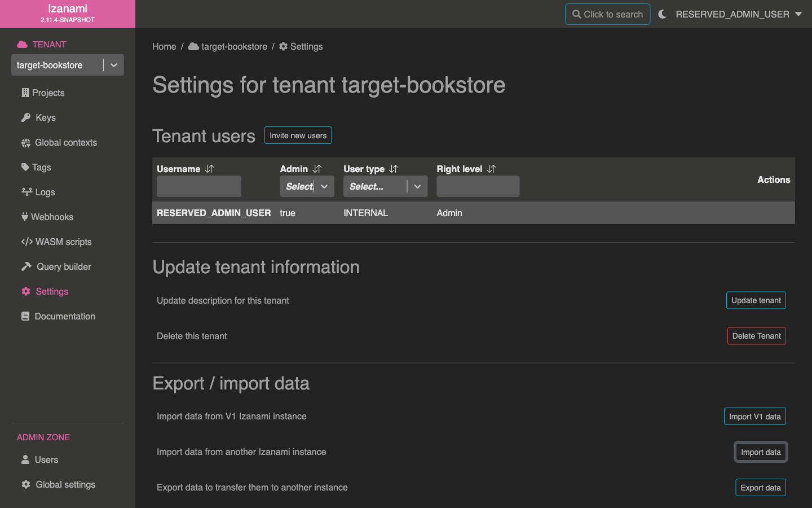812x508 pixels.
Task: Expand the User type filter dropdown
Action: click(x=417, y=186)
